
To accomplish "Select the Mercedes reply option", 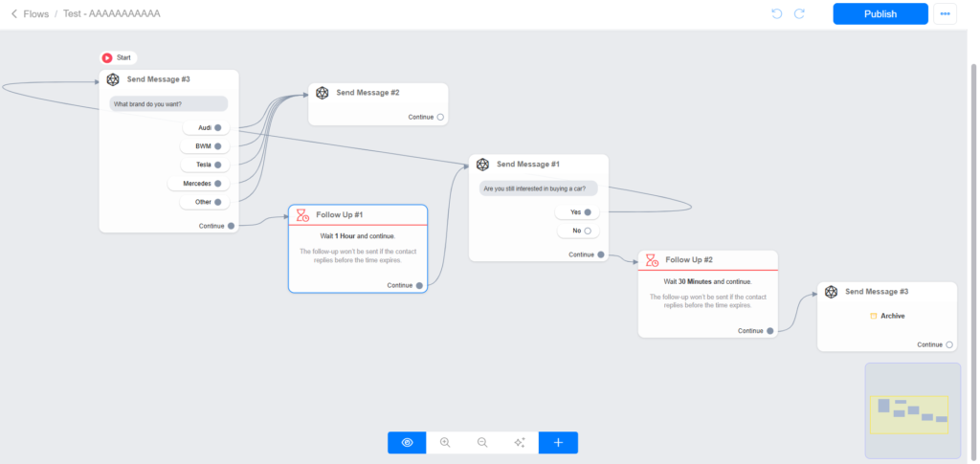I will point(200,183).
